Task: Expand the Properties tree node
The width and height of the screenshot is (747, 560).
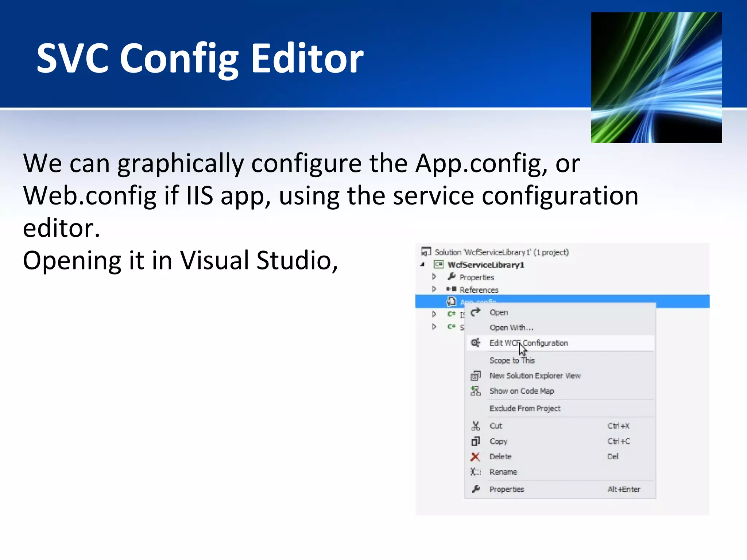Action: pyautogui.click(x=434, y=277)
